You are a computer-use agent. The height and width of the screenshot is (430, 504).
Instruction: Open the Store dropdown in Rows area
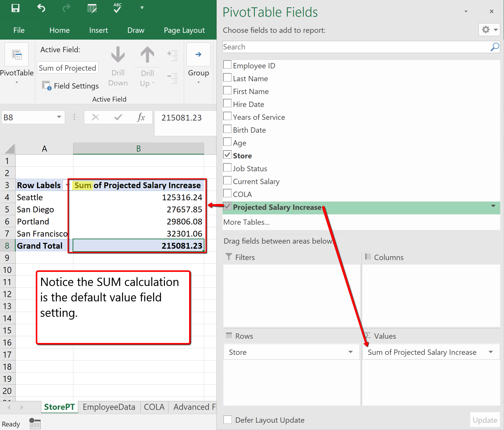[350, 352]
